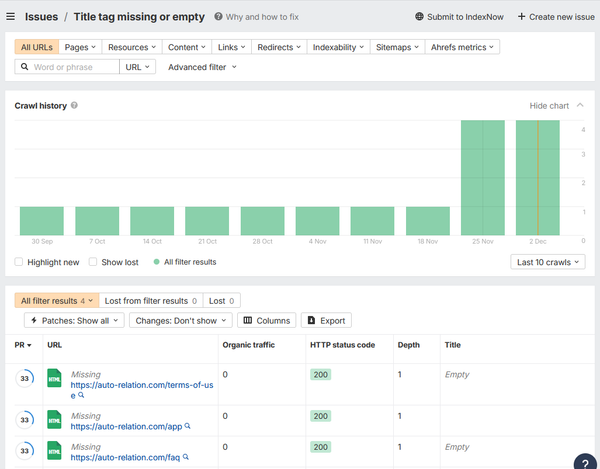Go to Issues breadcrumb
This screenshot has height=469, width=600.
(41, 17)
